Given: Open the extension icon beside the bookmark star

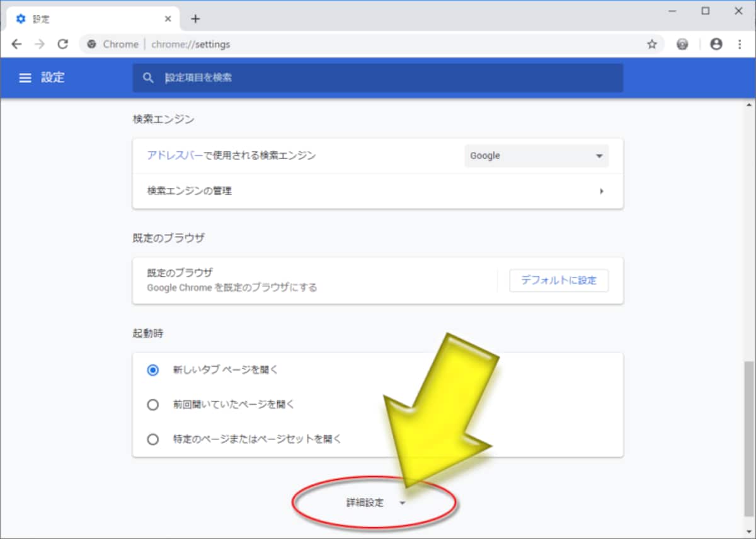Looking at the screenshot, I should point(682,44).
